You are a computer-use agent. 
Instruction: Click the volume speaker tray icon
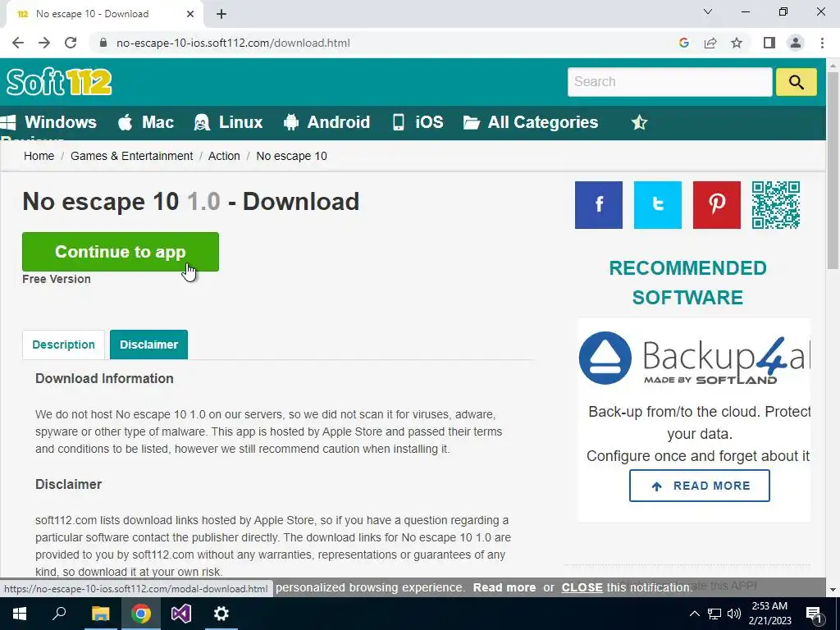coord(734,614)
